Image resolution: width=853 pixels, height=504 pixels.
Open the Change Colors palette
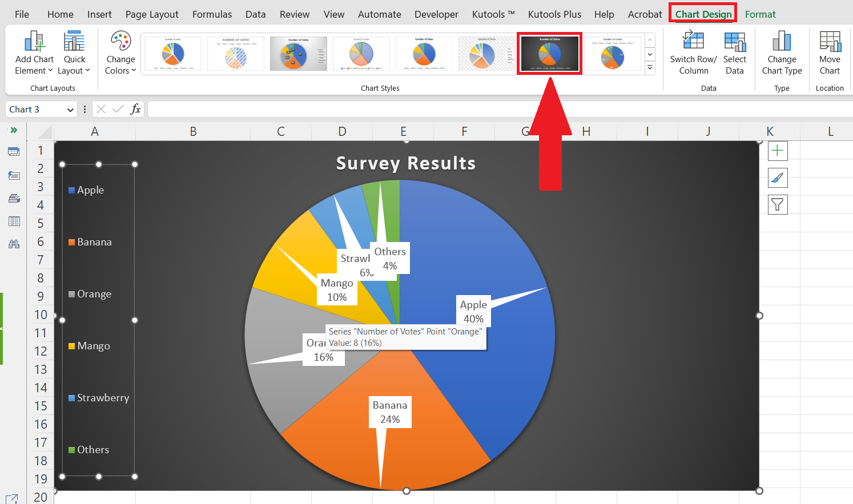(120, 53)
